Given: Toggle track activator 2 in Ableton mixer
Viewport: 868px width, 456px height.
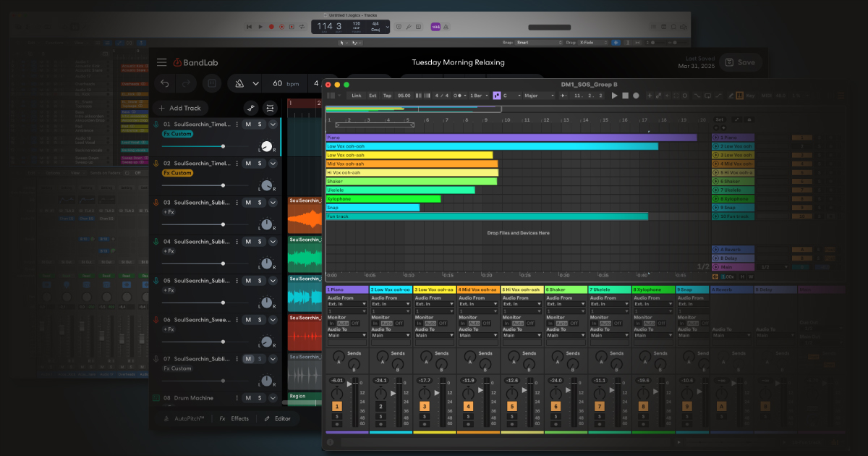Looking at the screenshot, I should 380,407.
